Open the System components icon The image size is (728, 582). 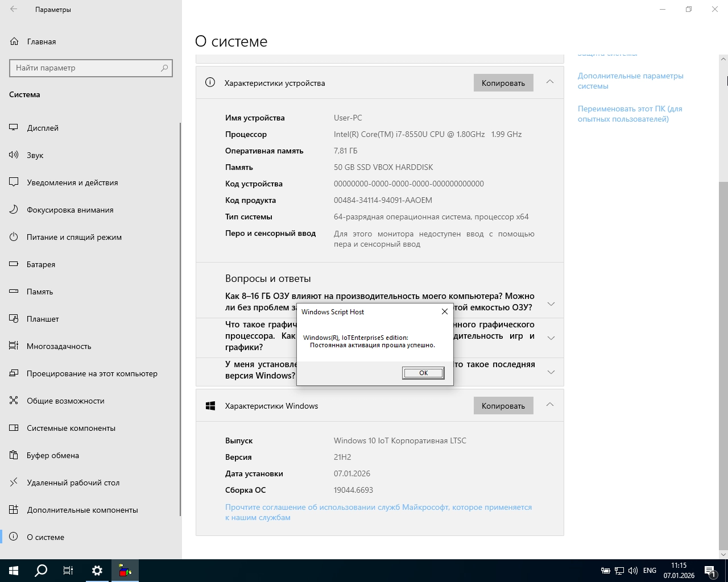click(14, 428)
